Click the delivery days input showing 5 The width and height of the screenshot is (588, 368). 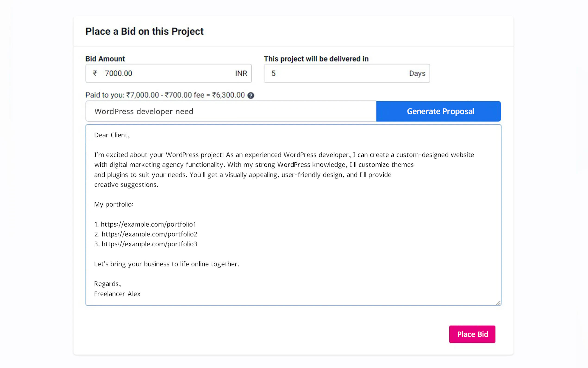coord(335,73)
